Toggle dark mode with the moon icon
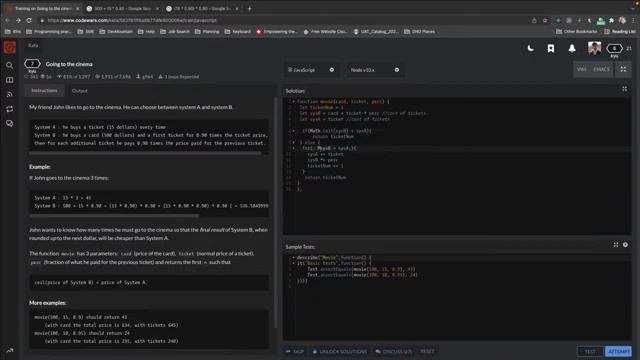Viewport: 640px width, 360px height. 531,48
